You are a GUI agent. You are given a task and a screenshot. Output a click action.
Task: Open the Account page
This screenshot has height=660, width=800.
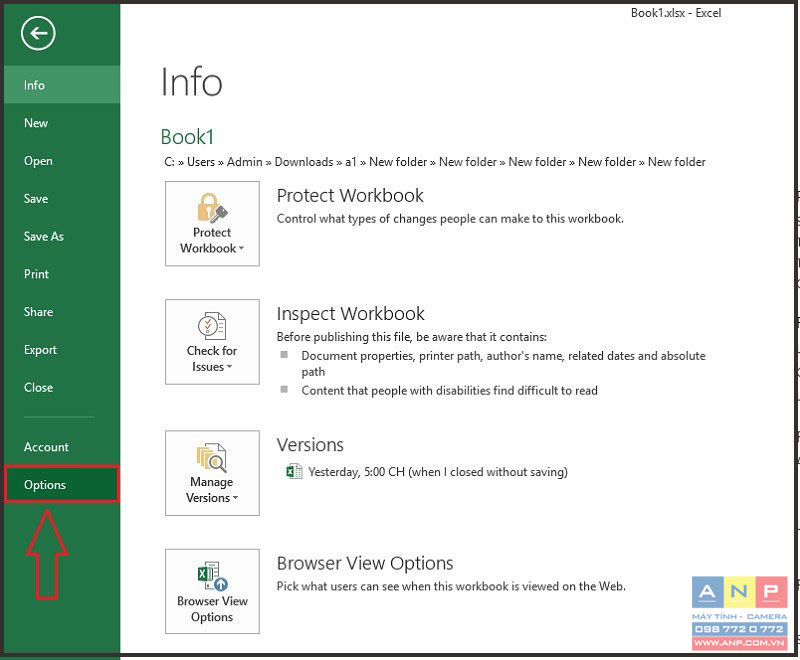[x=62, y=447]
